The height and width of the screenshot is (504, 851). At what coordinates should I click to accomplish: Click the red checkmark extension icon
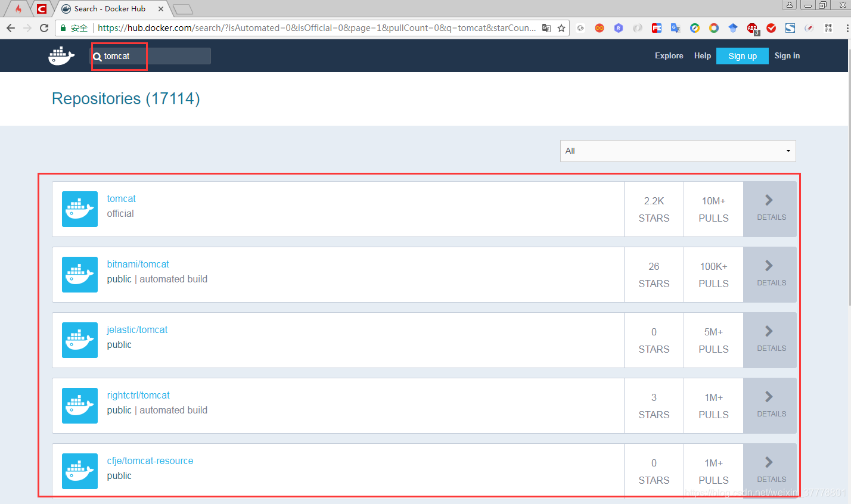tap(771, 28)
